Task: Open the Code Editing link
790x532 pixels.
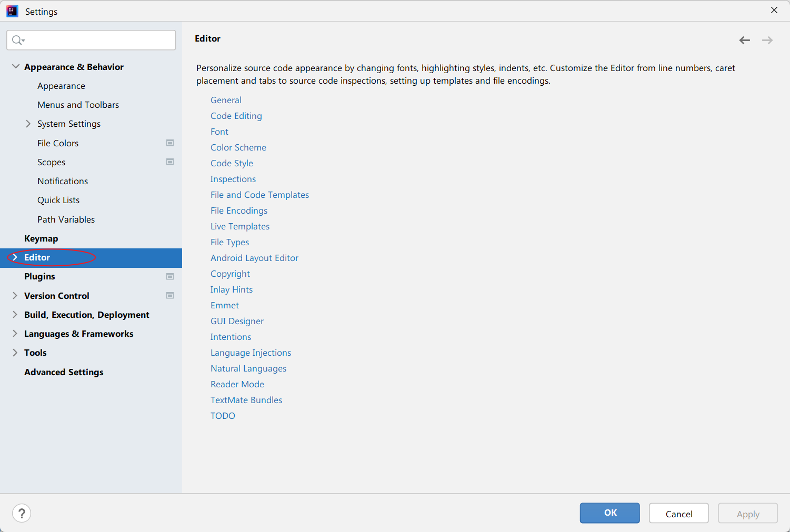Action: (x=236, y=116)
